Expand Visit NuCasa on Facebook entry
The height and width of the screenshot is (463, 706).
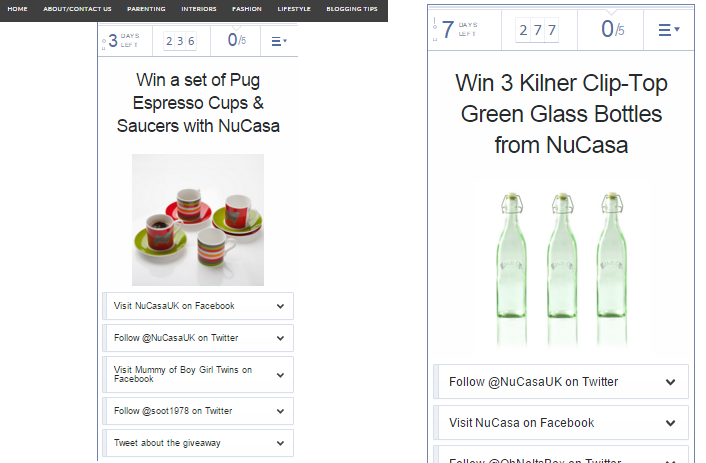(x=561, y=423)
